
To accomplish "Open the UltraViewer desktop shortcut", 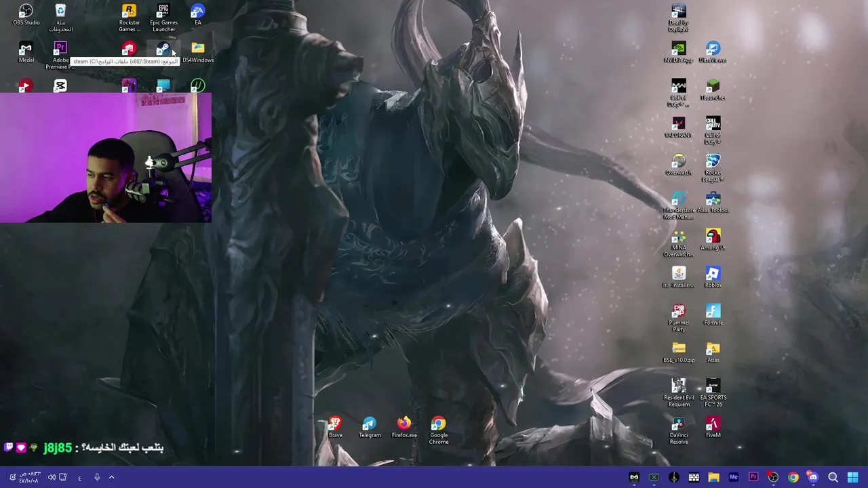I will (x=713, y=52).
